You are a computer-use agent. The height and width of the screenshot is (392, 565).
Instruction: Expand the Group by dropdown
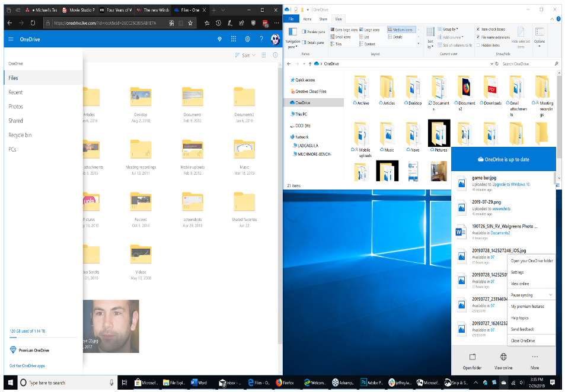pyautogui.click(x=449, y=29)
